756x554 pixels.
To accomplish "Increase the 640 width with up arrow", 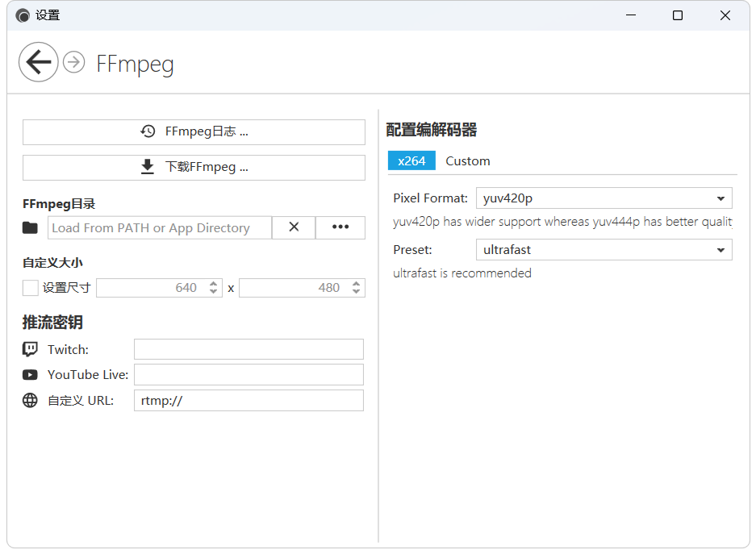I will click(x=214, y=284).
